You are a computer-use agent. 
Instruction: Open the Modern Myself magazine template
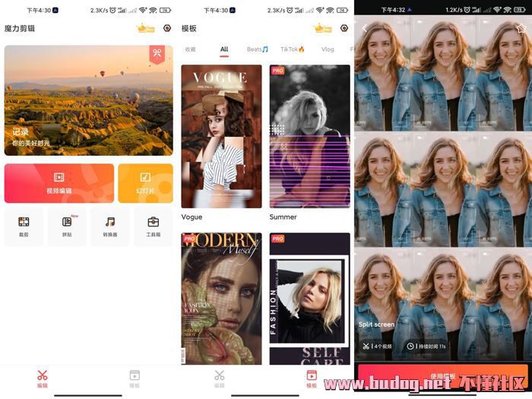pos(222,299)
